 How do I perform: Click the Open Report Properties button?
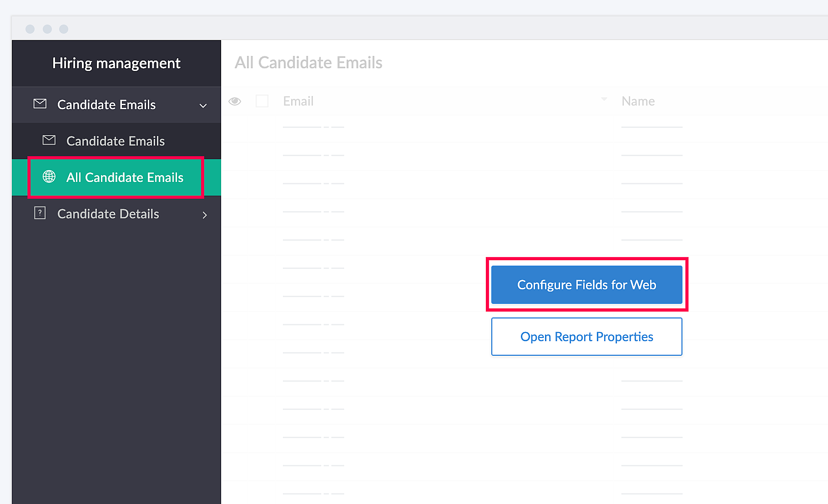click(586, 337)
